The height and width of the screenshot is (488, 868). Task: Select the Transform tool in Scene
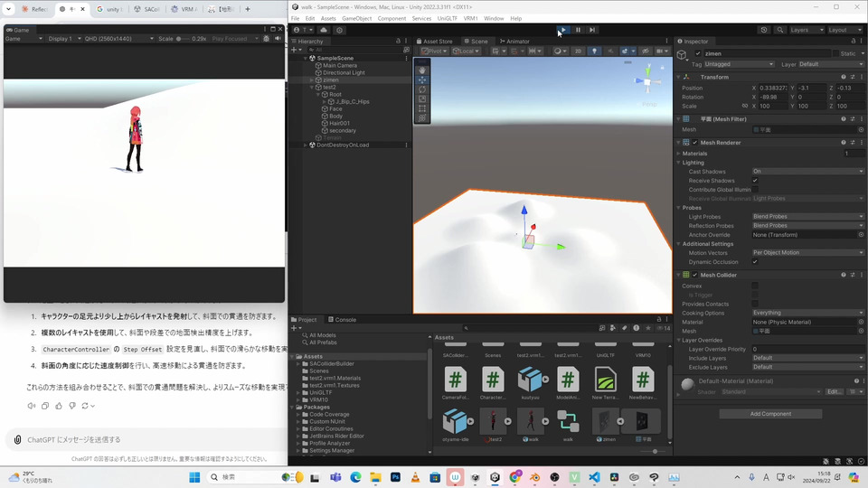[x=422, y=117]
